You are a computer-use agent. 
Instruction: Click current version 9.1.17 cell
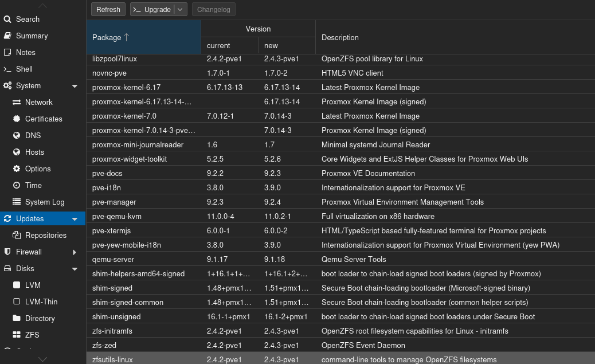pos(230,259)
